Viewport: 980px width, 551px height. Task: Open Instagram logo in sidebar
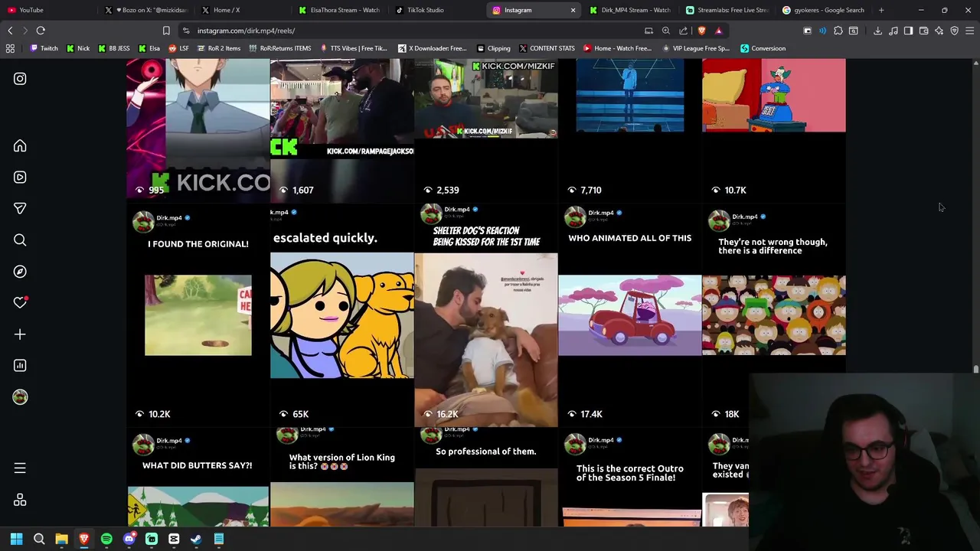(20, 79)
